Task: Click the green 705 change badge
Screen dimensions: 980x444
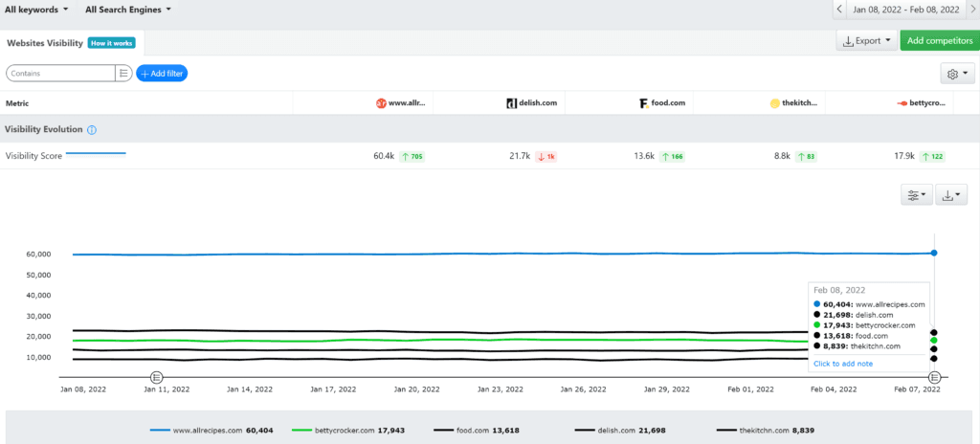Action: click(x=412, y=156)
